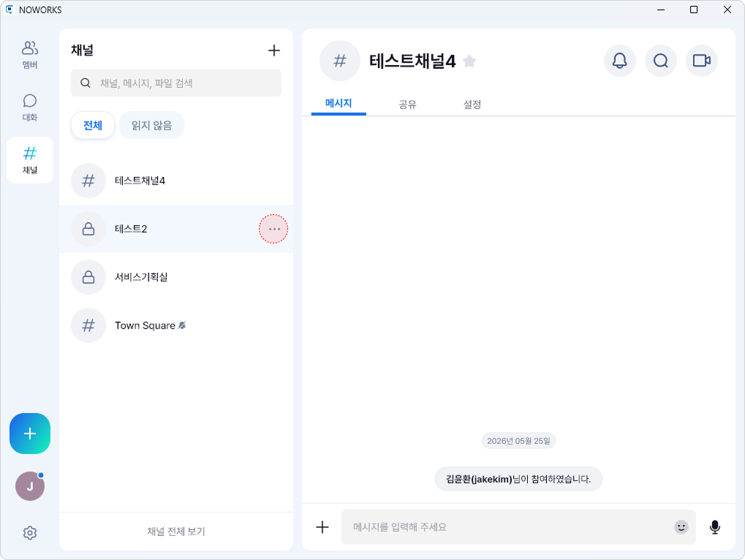Switch to the 공유 tab
This screenshot has height=560, width=745.
[407, 105]
